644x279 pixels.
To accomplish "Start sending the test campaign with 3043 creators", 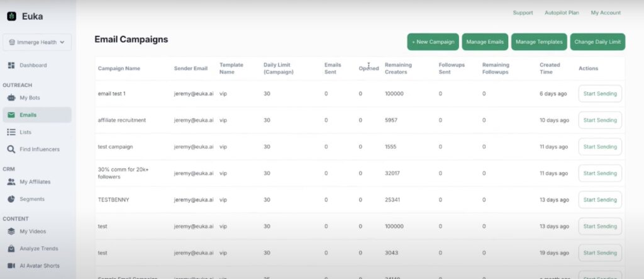I will pyautogui.click(x=600, y=253).
